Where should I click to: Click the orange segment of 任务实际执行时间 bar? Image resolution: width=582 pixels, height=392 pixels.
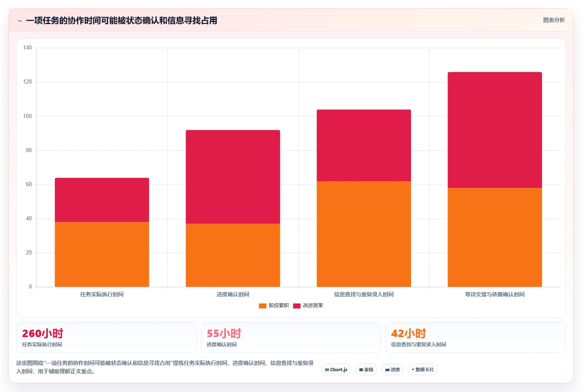[x=102, y=254]
